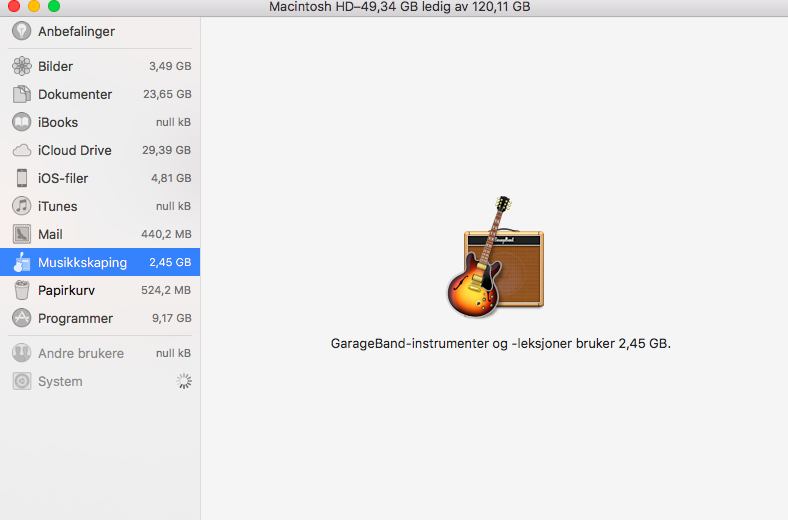Click the null kB value for iTunes
This screenshot has width=788, height=520.
(173, 206)
